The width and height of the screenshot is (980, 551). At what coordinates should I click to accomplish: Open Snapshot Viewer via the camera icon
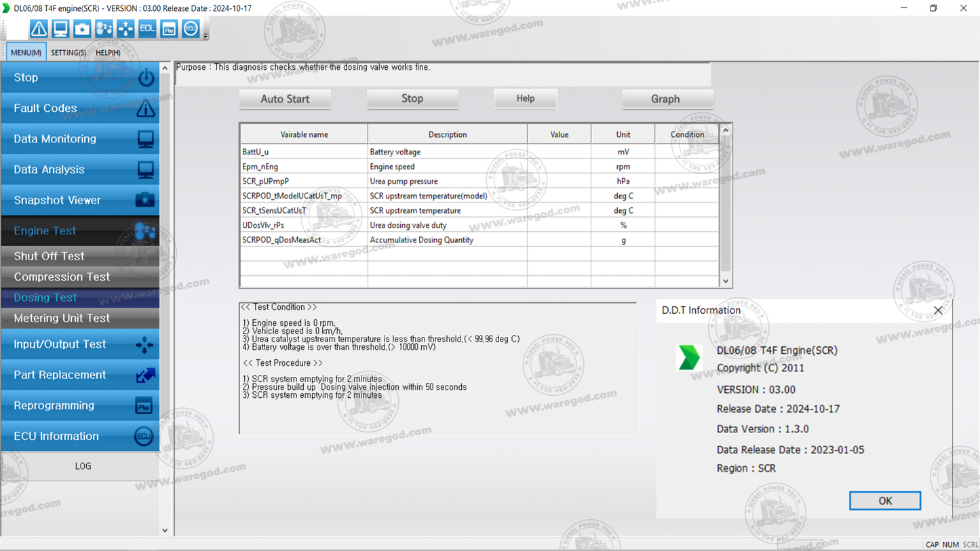tap(81, 28)
